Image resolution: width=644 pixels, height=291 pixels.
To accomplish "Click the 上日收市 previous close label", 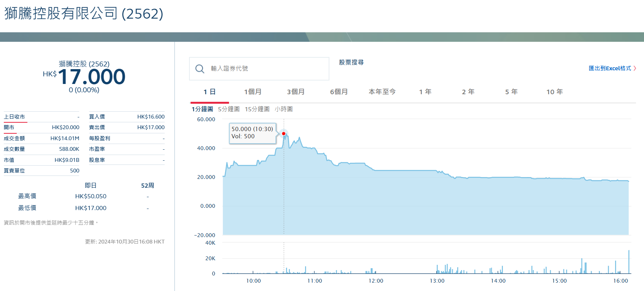I will coord(14,117).
